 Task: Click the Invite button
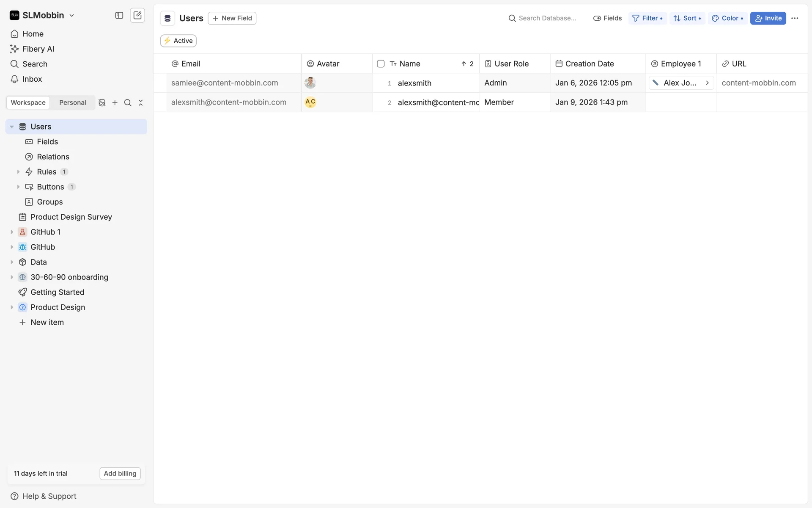tap(768, 18)
